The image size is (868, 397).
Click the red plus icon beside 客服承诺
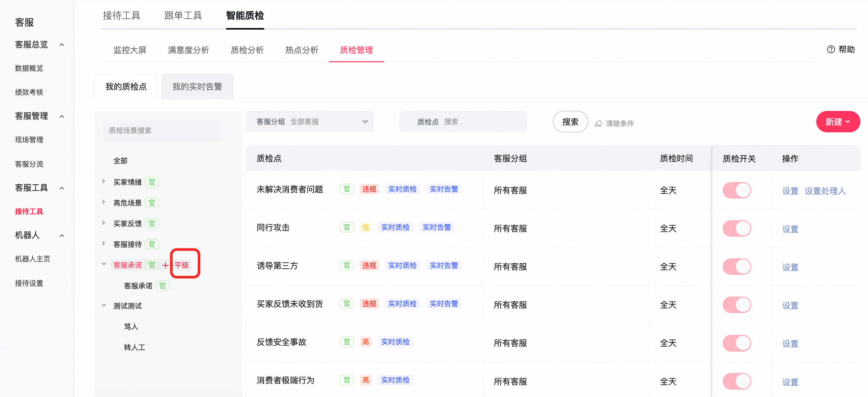[165, 265]
